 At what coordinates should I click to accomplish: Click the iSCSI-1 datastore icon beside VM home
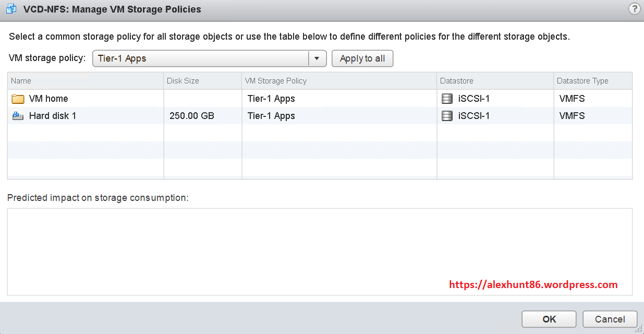(447, 98)
